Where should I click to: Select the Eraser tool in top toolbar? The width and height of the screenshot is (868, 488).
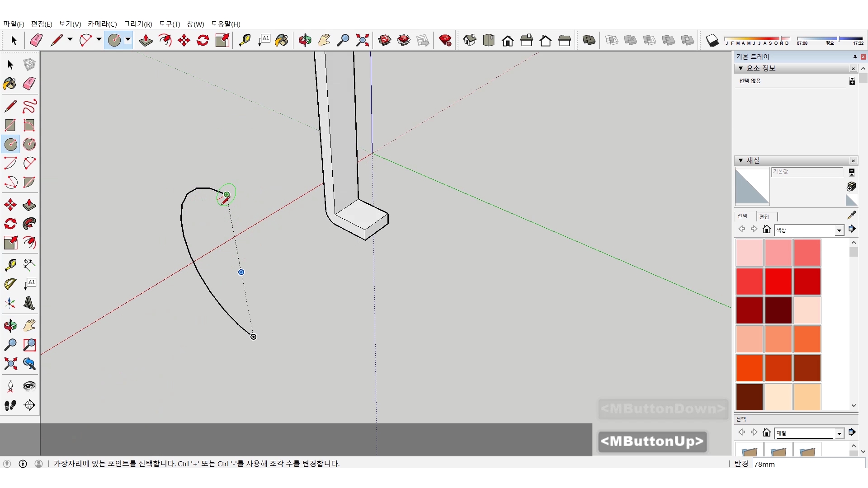coord(36,40)
